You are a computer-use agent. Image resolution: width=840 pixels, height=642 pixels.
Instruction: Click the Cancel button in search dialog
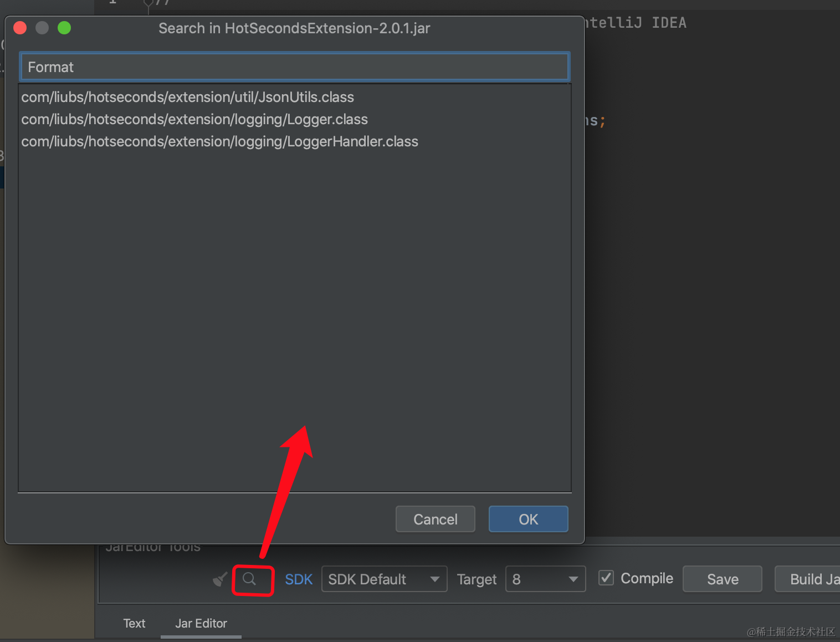pos(435,519)
